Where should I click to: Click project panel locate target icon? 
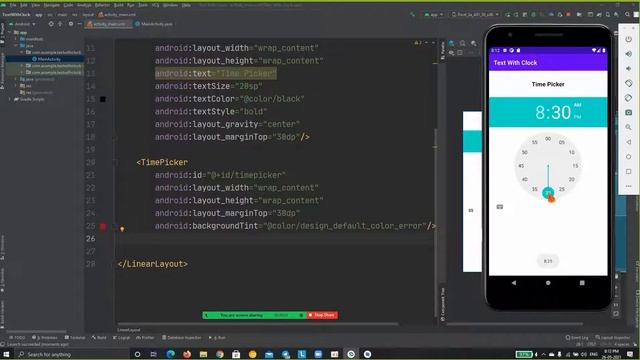51,24
